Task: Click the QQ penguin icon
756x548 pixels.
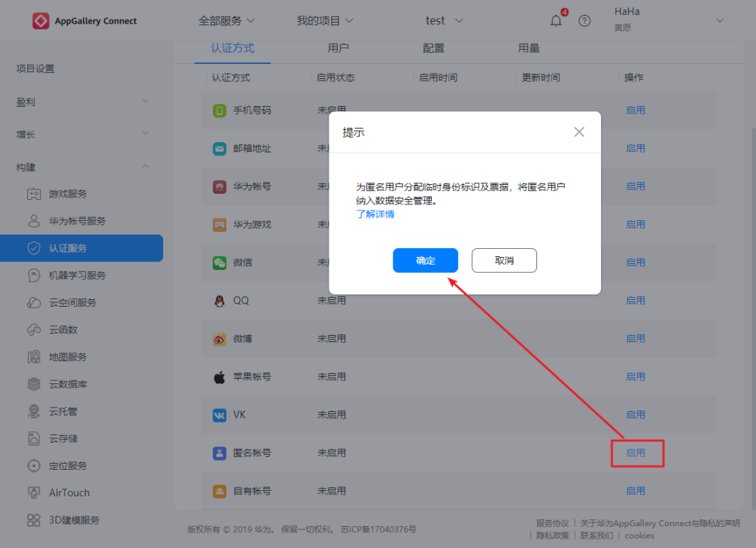Action: click(220, 301)
